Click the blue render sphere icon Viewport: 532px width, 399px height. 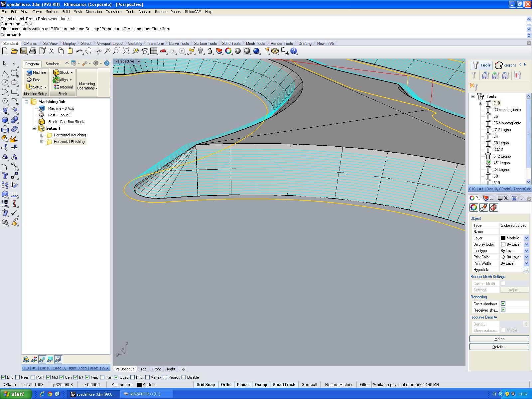coord(256,51)
